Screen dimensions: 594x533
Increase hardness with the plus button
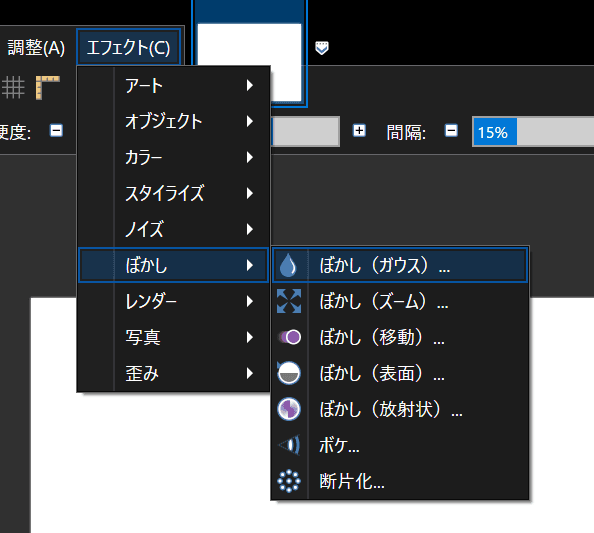(x=359, y=131)
